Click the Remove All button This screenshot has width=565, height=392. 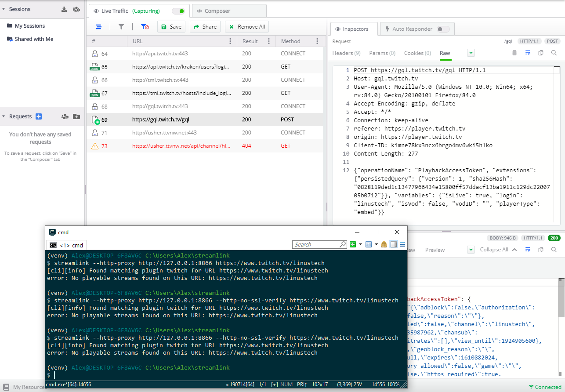(x=247, y=27)
